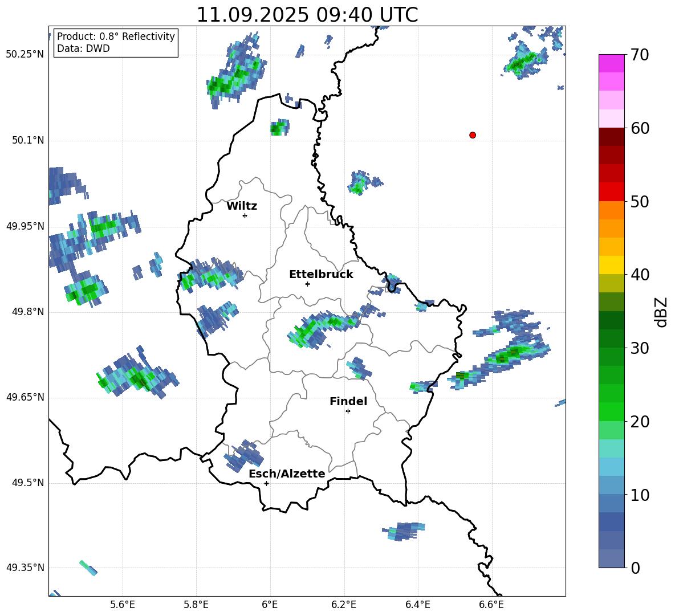675x616 pixels.
Task: Select the Wiltz city label
Action: click(242, 206)
